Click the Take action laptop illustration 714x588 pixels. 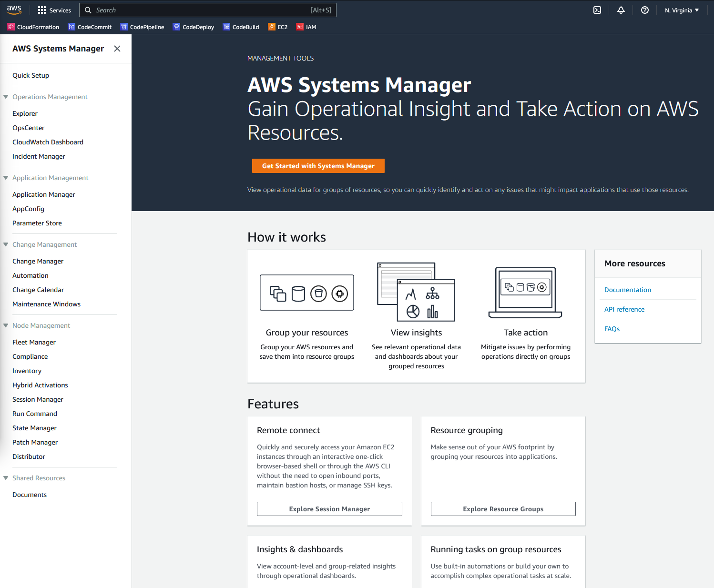pos(525,293)
